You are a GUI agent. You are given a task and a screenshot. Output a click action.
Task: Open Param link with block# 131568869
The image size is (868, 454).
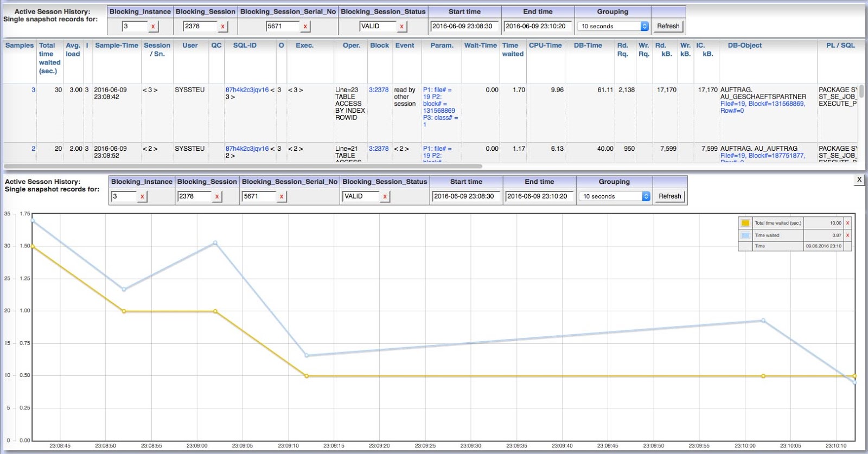(441, 107)
